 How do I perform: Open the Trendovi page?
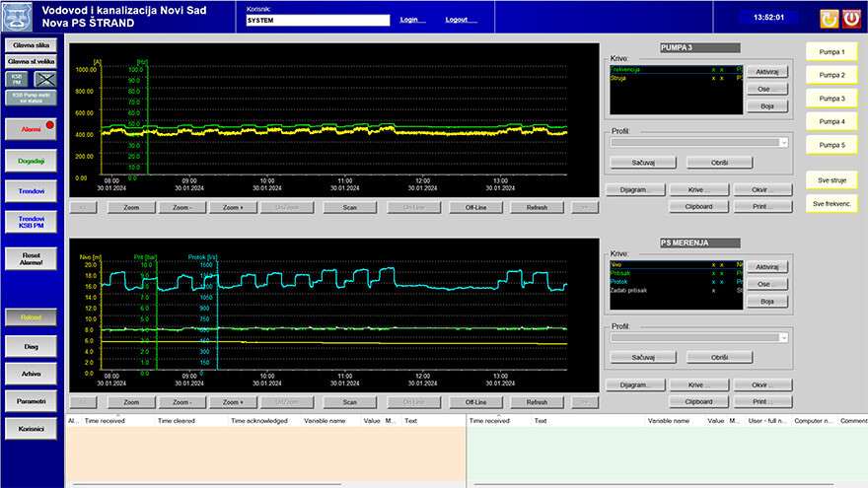coord(31,191)
